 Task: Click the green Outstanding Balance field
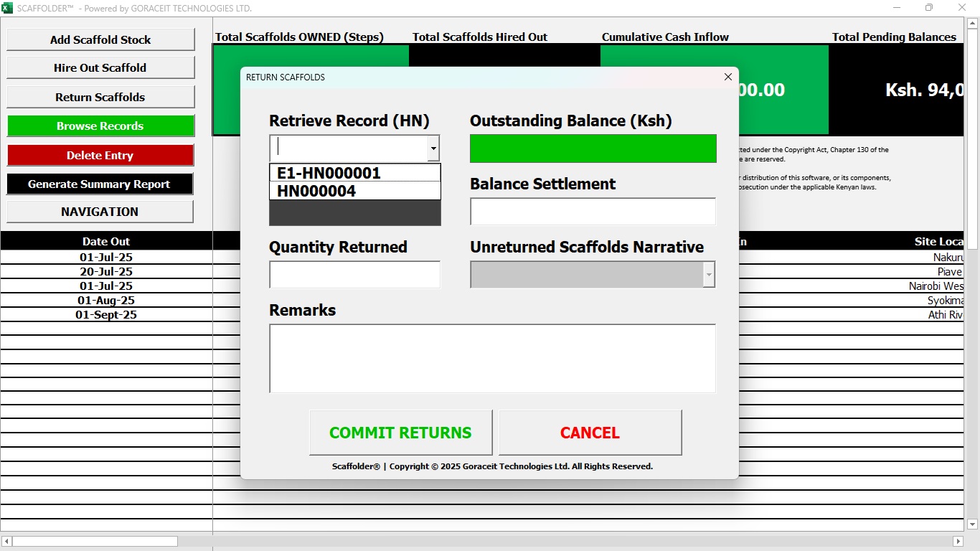(x=593, y=149)
